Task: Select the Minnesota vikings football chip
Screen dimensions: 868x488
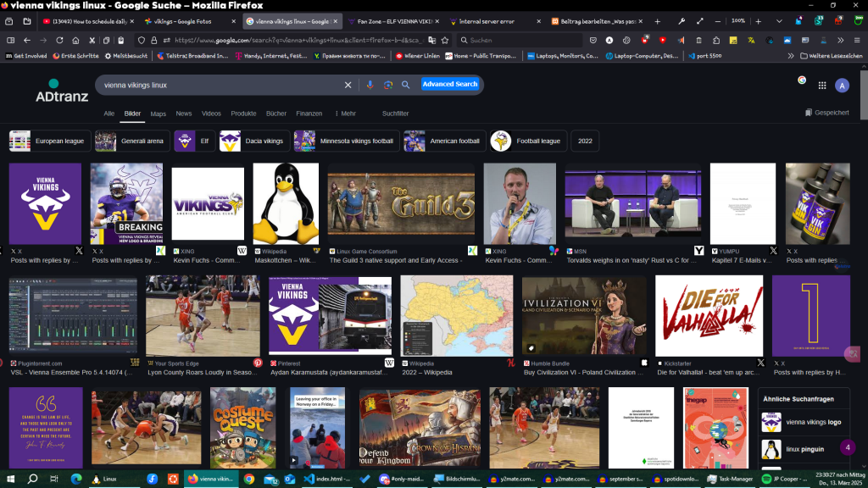Action: 347,141
